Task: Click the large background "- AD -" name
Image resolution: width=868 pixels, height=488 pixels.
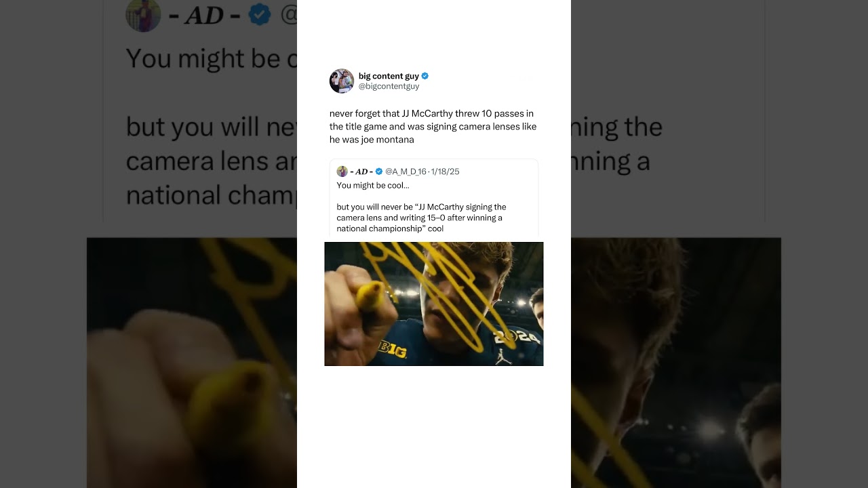Action: [x=204, y=15]
